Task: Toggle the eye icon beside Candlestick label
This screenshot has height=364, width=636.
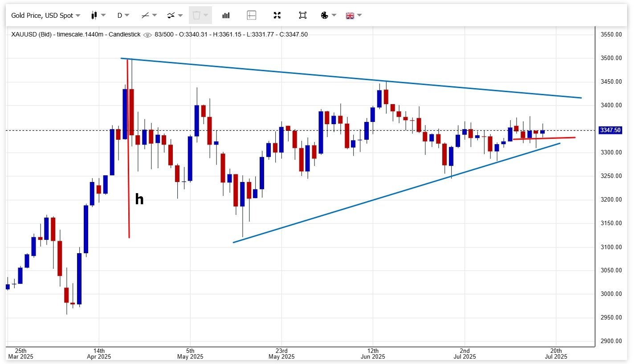Action: click(147, 35)
